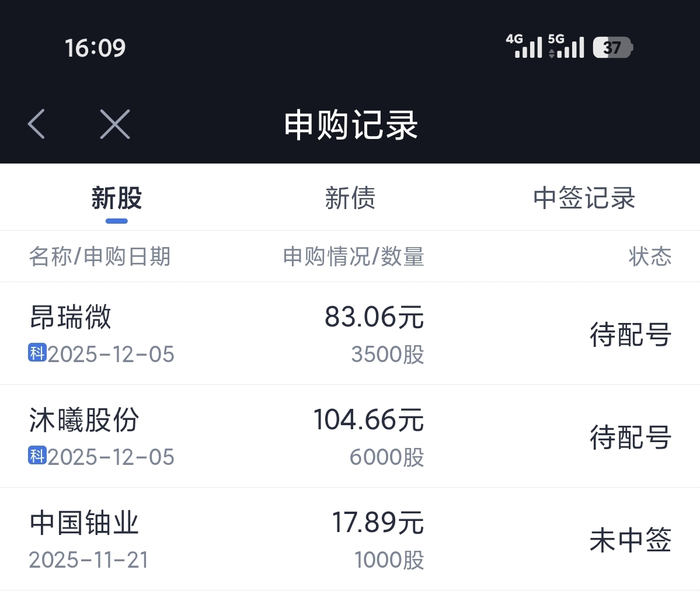700x608 pixels.
Task: Tap the 16:09 clock in status bar
Action: 95,48
